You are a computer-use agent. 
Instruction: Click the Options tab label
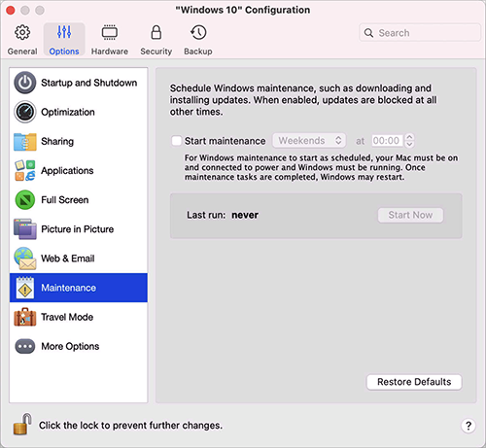pyautogui.click(x=64, y=52)
